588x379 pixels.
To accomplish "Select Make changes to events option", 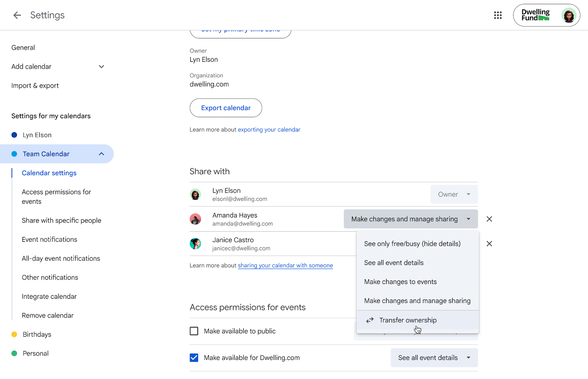I will 400,282.
